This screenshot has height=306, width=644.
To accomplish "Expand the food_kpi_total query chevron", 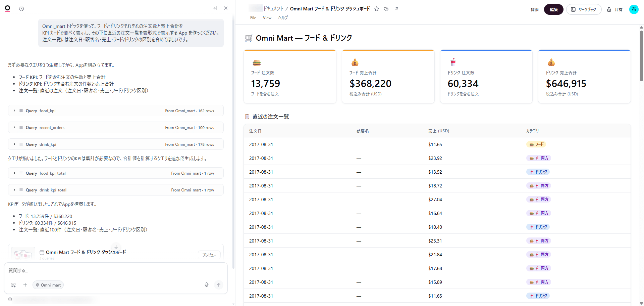I will pos(14,173).
